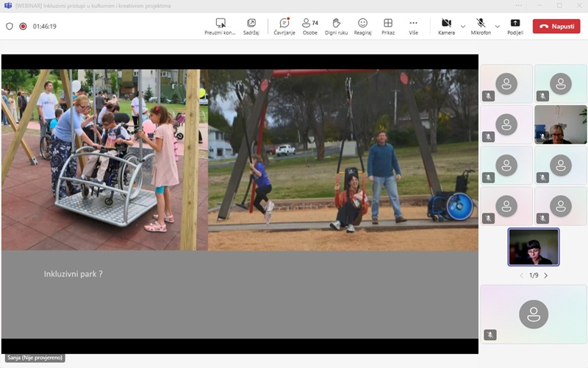The height and width of the screenshot is (368, 588).
Task: Go to next participant page
Action: [x=546, y=275]
